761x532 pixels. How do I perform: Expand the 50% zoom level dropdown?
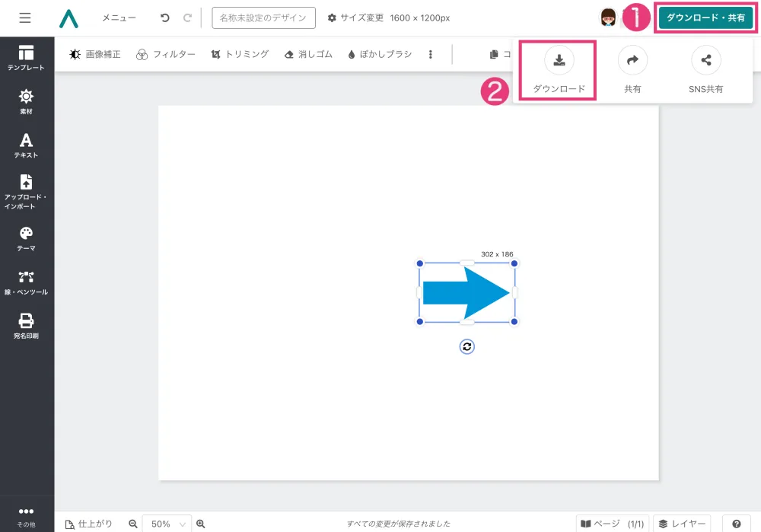click(x=167, y=524)
